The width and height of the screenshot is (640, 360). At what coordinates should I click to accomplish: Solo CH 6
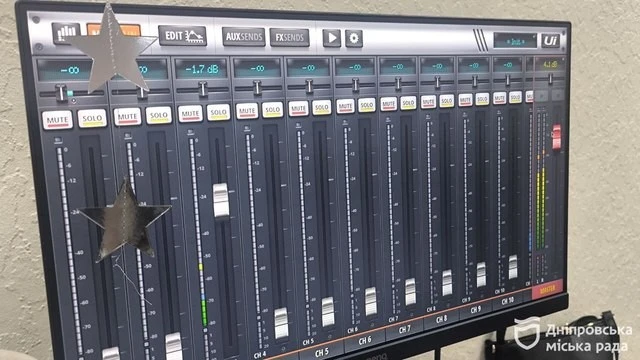367,105
